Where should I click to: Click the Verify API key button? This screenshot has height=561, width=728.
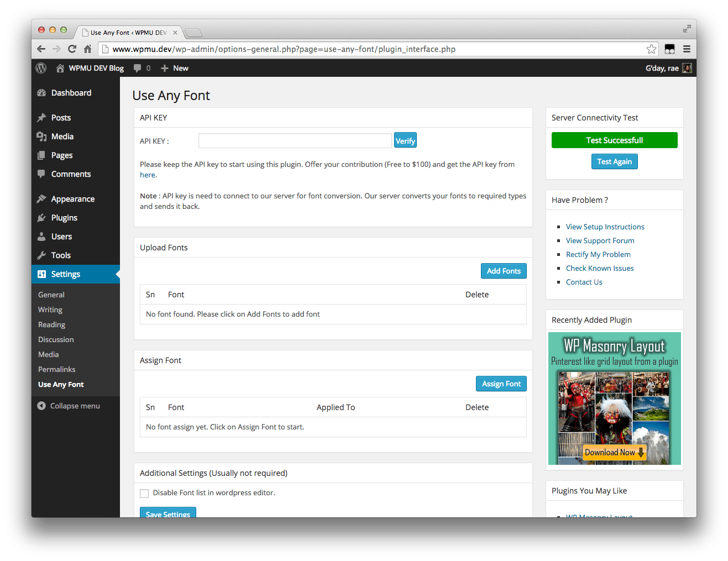pyautogui.click(x=405, y=141)
